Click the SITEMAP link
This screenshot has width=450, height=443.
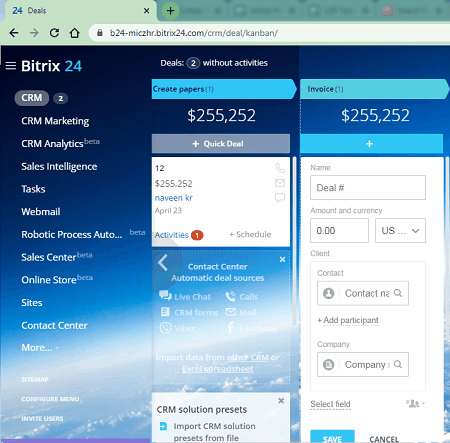tap(35, 379)
